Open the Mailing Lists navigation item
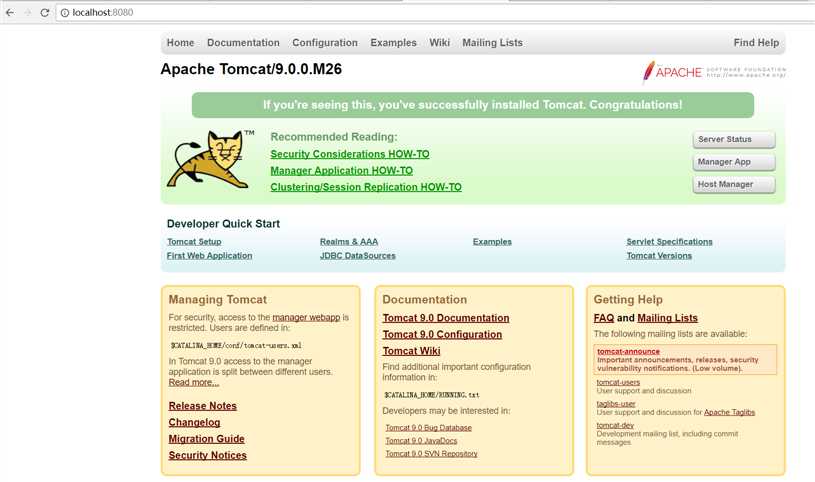This screenshot has height=482, width=815. click(x=493, y=43)
